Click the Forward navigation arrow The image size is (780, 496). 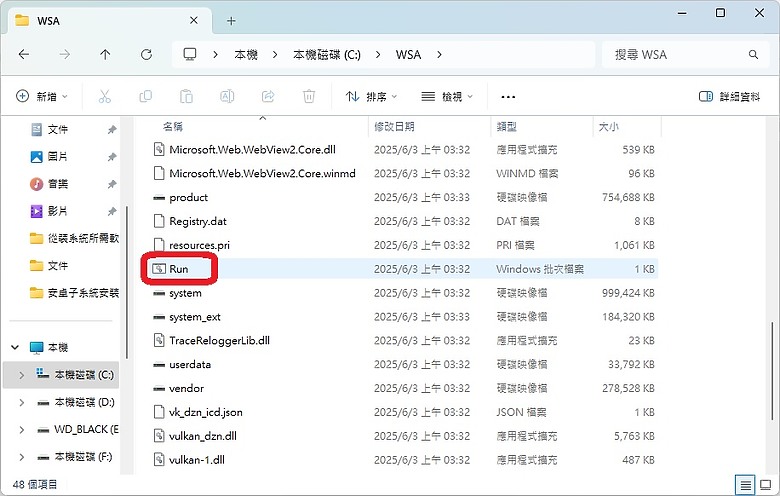click(x=65, y=54)
